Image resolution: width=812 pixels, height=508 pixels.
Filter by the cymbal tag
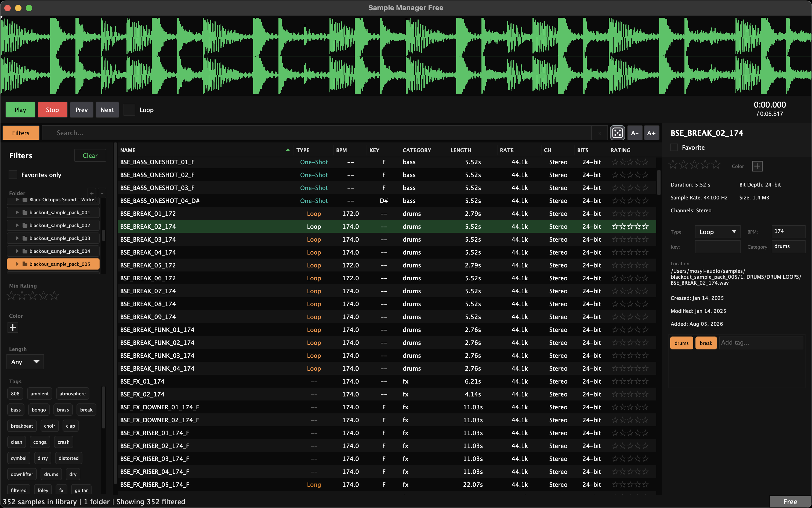click(19, 458)
